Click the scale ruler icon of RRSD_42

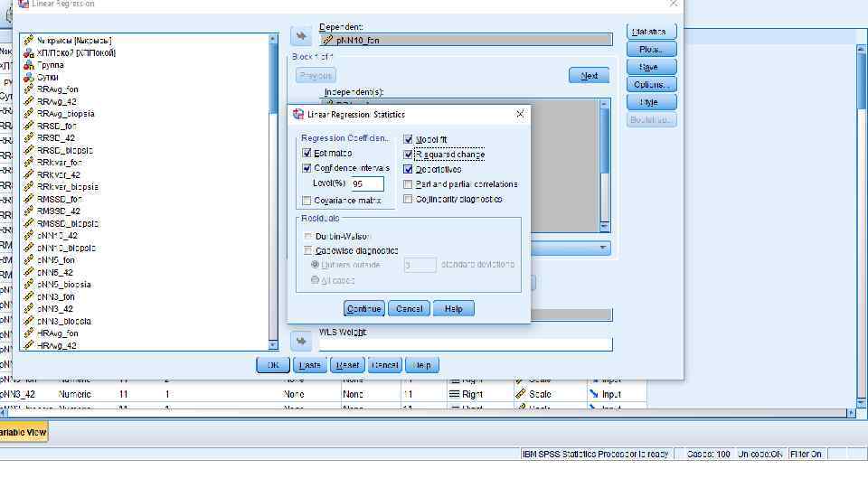(29, 138)
